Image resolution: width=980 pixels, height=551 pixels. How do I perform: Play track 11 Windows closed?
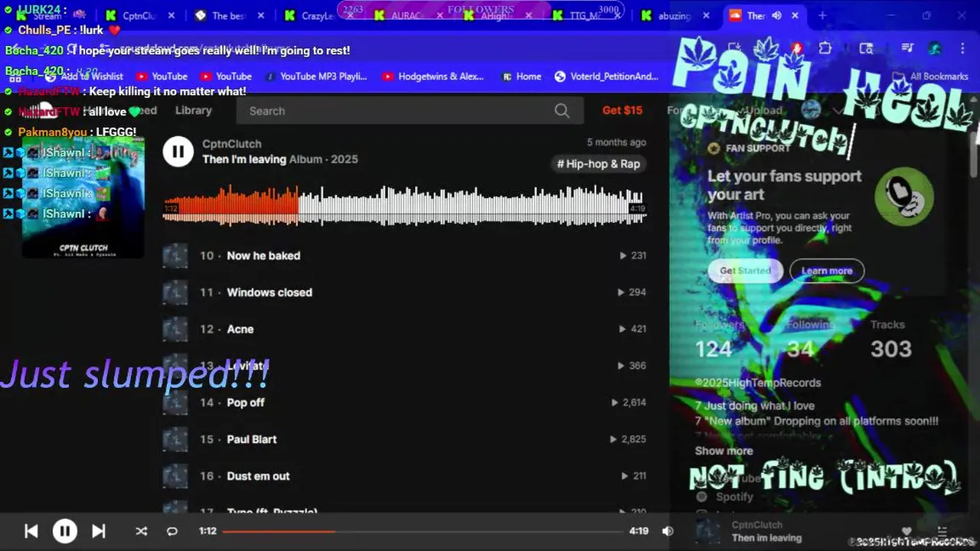(269, 292)
